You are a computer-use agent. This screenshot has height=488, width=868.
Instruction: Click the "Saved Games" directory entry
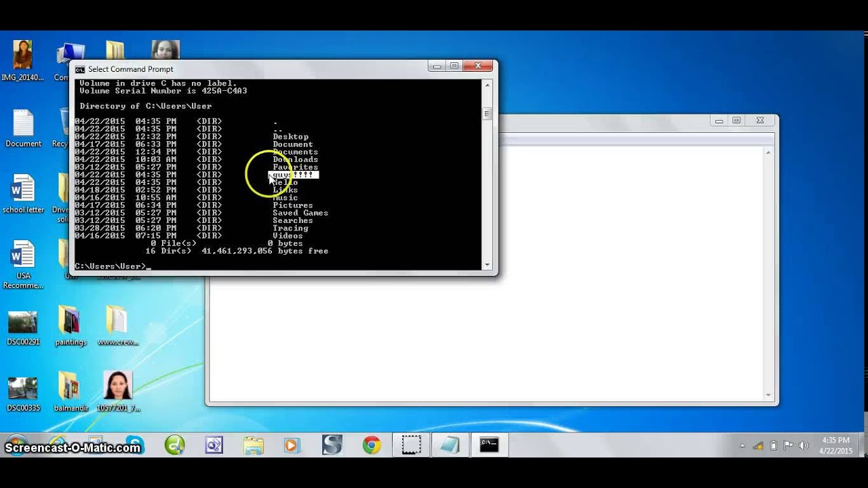300,213
